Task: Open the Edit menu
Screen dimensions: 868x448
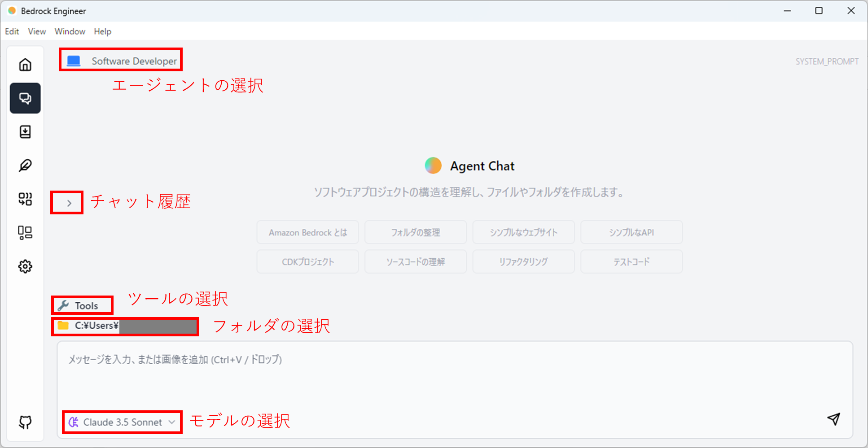Action: tap(12, 31)
